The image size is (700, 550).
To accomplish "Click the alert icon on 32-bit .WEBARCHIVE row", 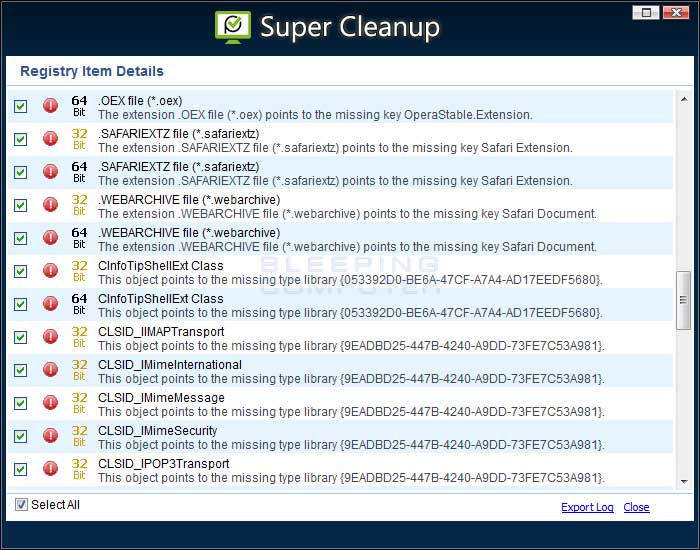I will pyautogui.click(x=50, y=205).
